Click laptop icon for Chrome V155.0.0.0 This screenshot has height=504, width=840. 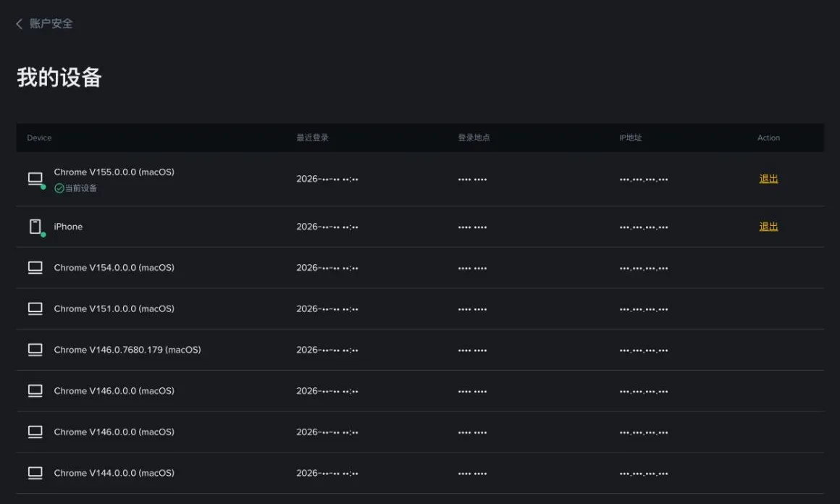click(35, 179)
